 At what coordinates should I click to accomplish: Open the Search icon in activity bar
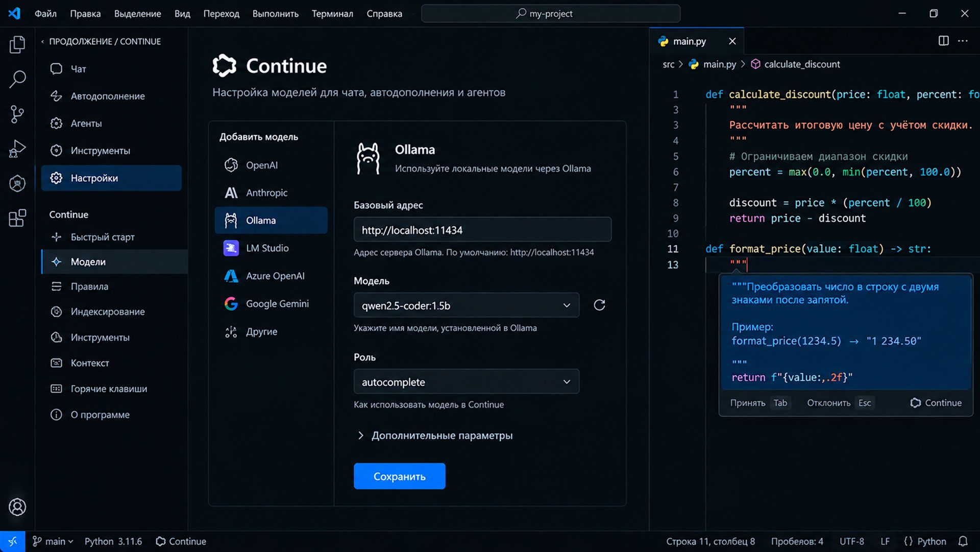click(x=17, y=79)
